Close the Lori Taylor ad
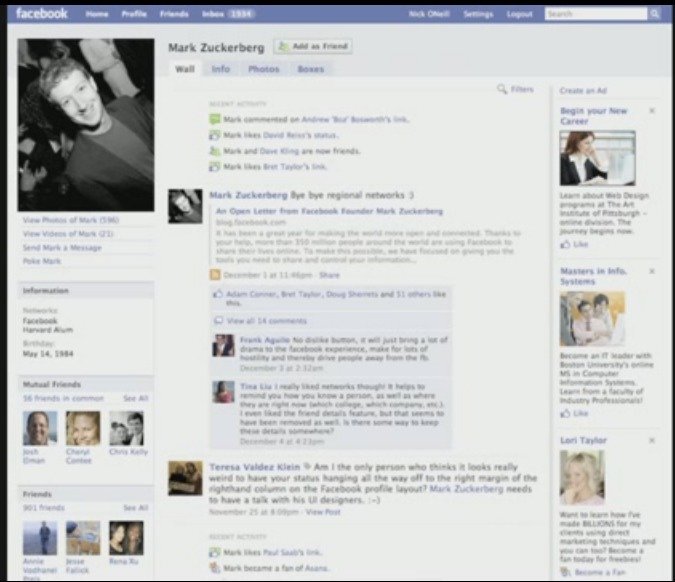The height and width of the screenshot is (582, 675). coord(652,440)
